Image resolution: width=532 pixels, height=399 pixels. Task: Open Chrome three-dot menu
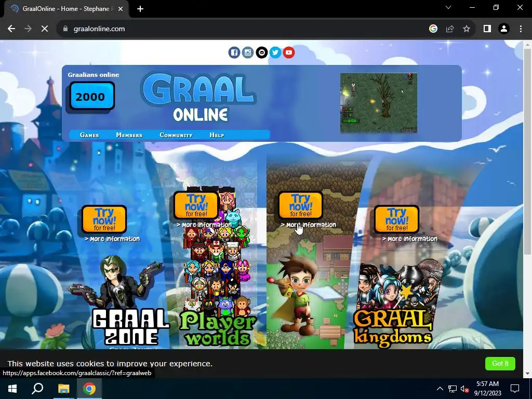pos(521,29)
